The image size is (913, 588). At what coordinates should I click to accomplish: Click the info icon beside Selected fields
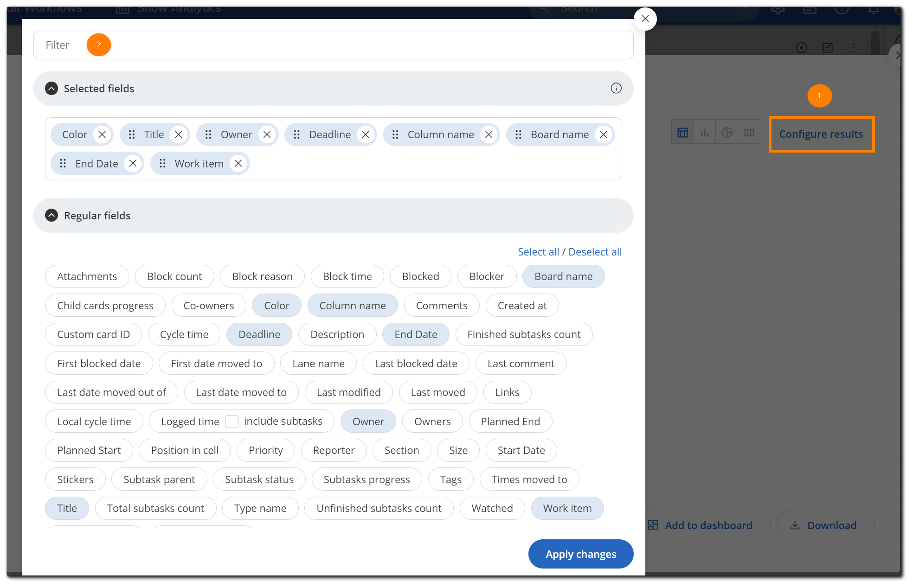[x=616, y=88]
